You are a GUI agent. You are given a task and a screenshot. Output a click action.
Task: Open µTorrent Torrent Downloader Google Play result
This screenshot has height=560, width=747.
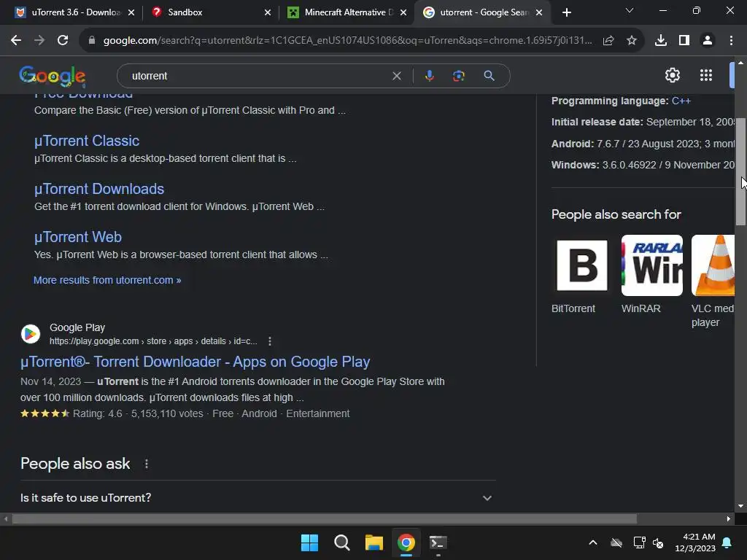(196, 362)
